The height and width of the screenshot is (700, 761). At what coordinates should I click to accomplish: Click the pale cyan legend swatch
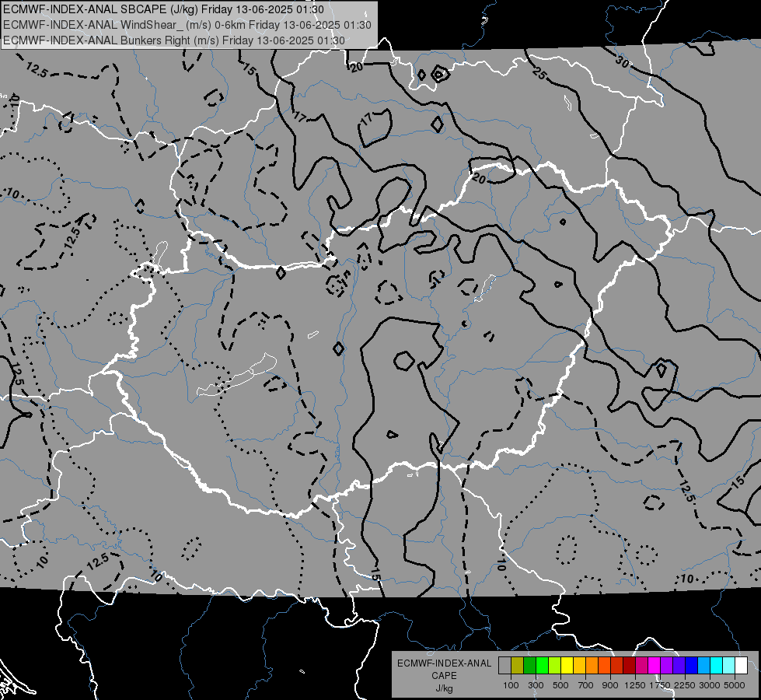coord(728,666)
